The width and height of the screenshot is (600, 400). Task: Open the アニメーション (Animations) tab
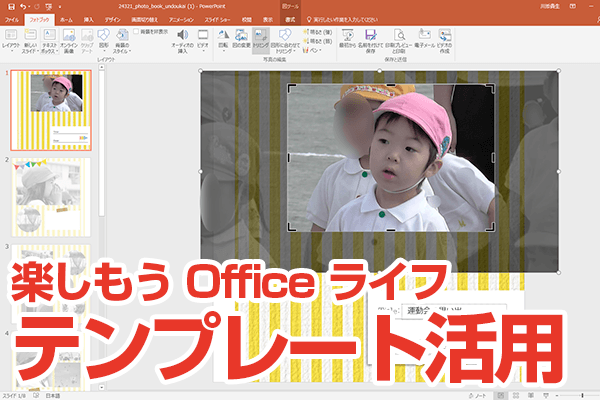(181, 20)
